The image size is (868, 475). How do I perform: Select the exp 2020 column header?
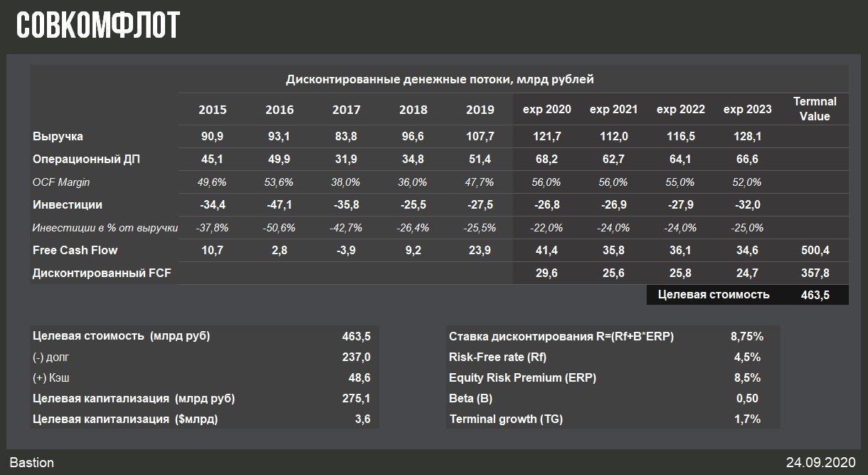tap(546, 110)
